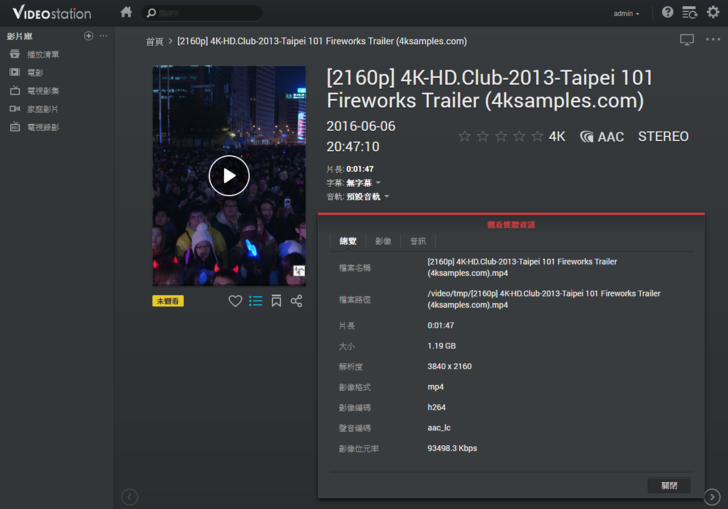Click the video title heading
Viewport: 728px width, 509px height.
click(489, 89)
